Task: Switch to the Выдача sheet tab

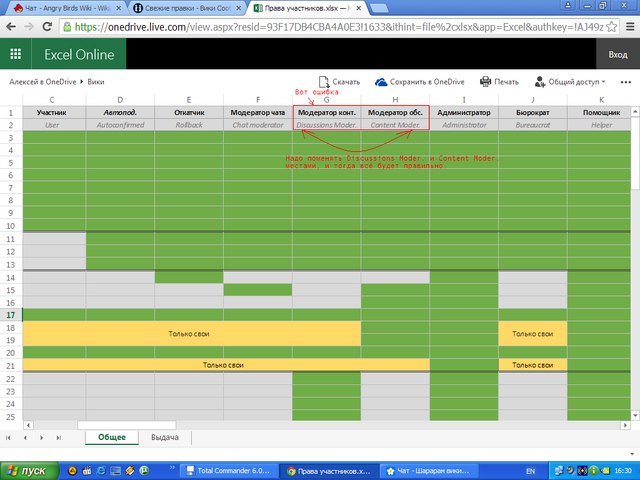Action: pos(165,437)
